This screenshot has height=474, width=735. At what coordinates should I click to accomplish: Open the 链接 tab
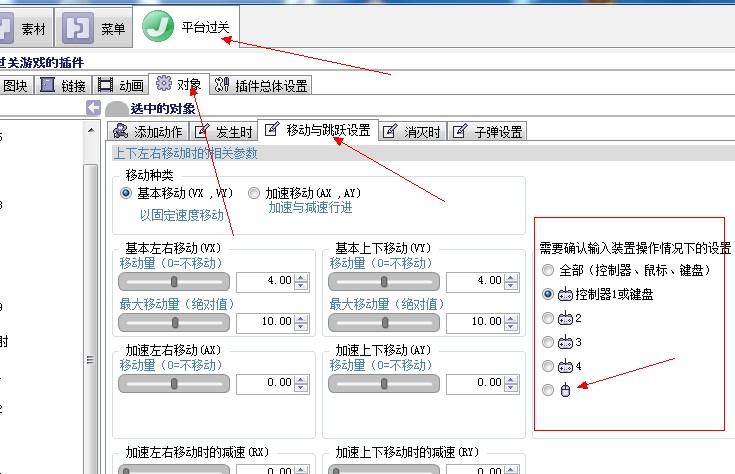click(63, 85)
